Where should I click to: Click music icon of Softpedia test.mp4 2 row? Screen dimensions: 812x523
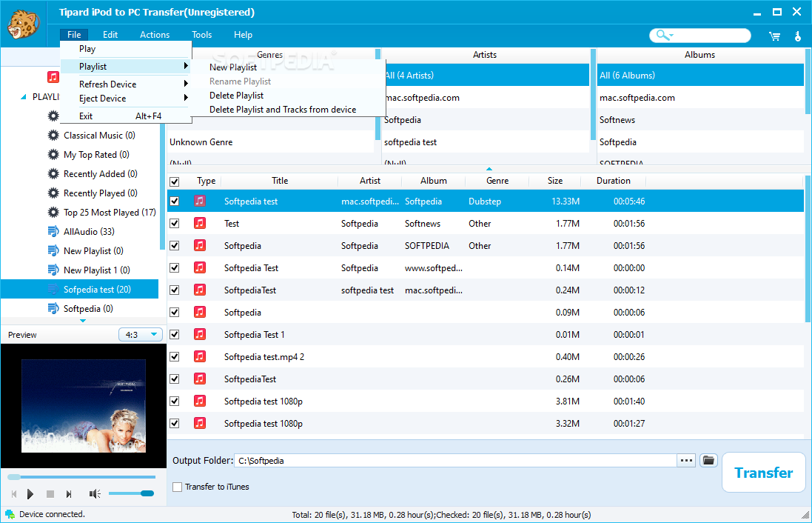(x=199, y=356)
